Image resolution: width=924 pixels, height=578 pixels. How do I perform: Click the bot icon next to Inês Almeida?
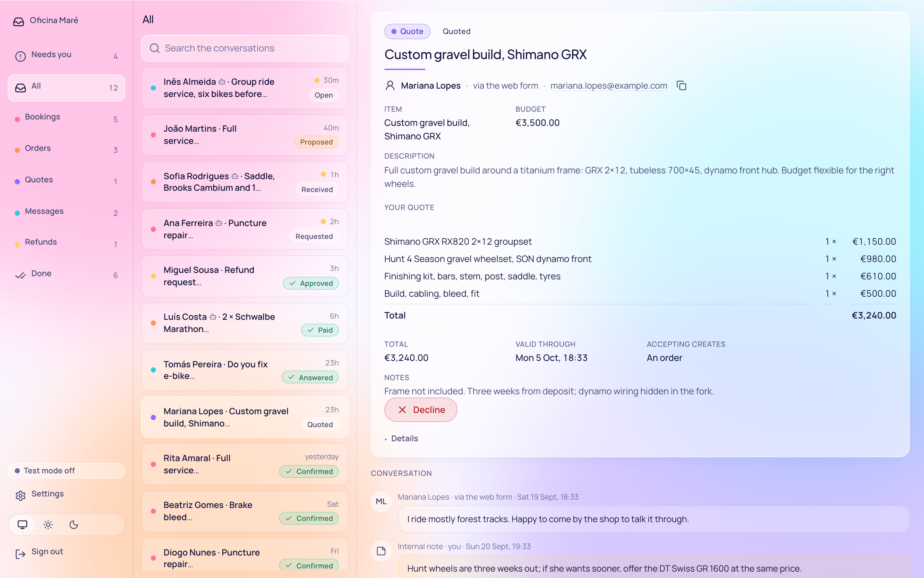[x=222, y=82]
